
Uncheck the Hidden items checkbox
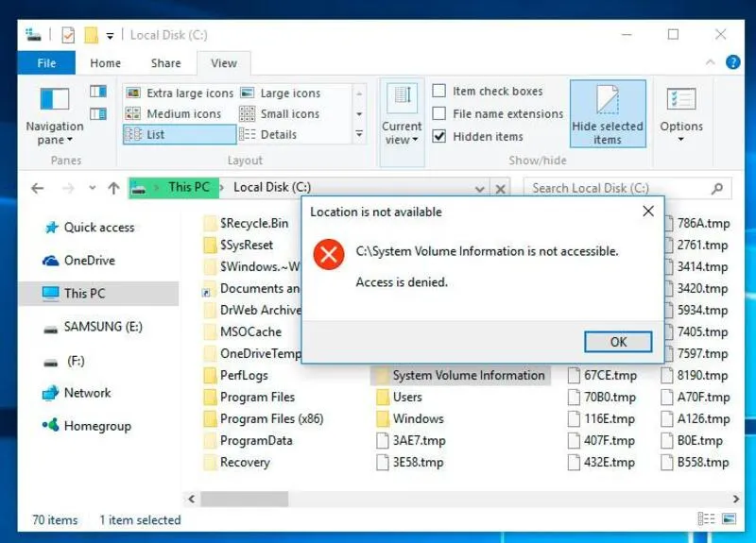tap(439, 136)
